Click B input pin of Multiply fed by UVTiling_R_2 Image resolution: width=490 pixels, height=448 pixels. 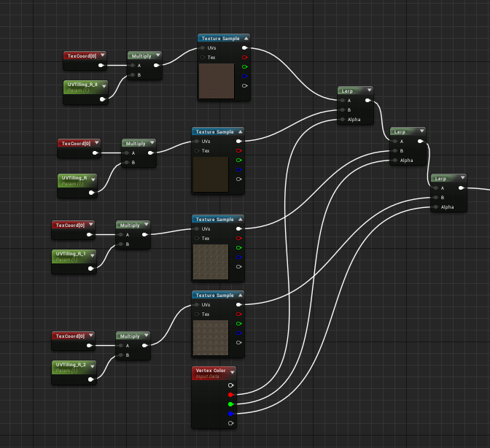(x=121, y=355)
